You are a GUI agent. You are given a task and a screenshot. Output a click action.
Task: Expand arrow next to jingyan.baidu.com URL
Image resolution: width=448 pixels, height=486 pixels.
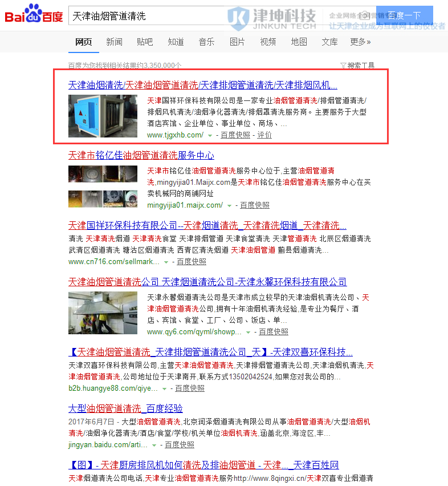coord(154,445)
